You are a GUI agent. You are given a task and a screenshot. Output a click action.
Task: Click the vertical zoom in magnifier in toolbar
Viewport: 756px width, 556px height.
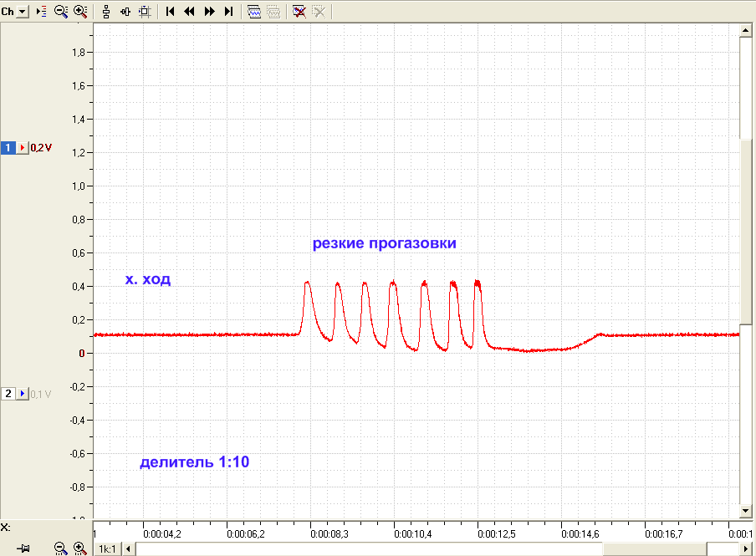[x=80, y=11]
